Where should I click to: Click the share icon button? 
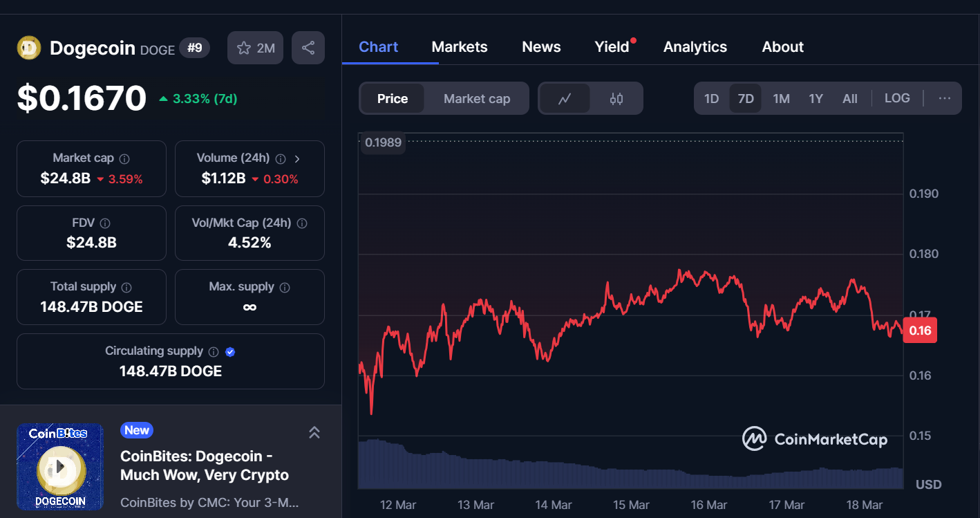308,48
